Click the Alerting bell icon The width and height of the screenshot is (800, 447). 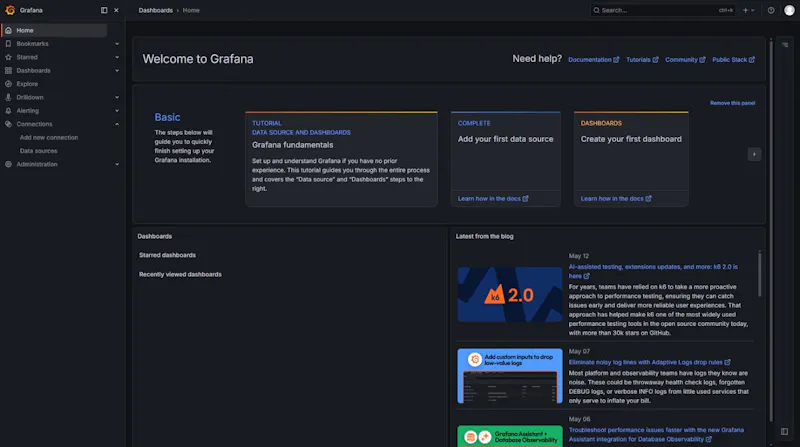click(8, 110)
